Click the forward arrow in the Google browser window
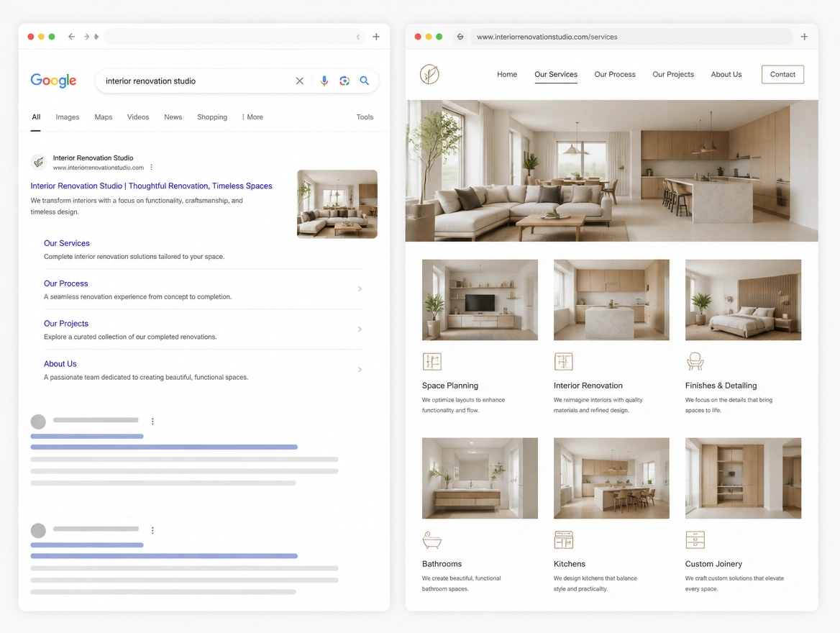The image size is (840, 633). tap(86, 37)
